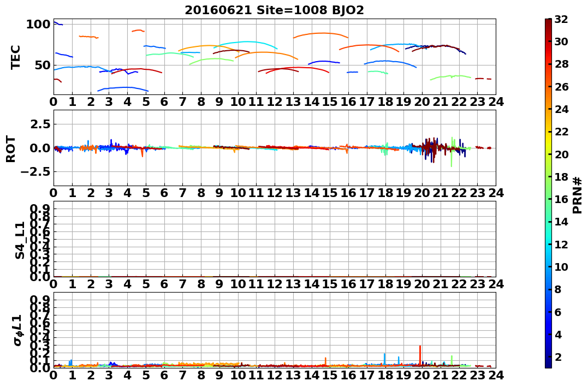Image resolution: width=588 pixels, height=387 pixels.
Task: Click the 100 tick on TEC axis
Action: (38, 25)
